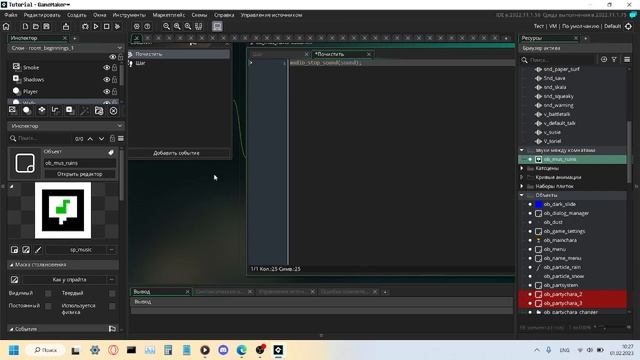Zoom in the workspace with the plus magnifier
The image size is (640, 360).
click(177, 27)
